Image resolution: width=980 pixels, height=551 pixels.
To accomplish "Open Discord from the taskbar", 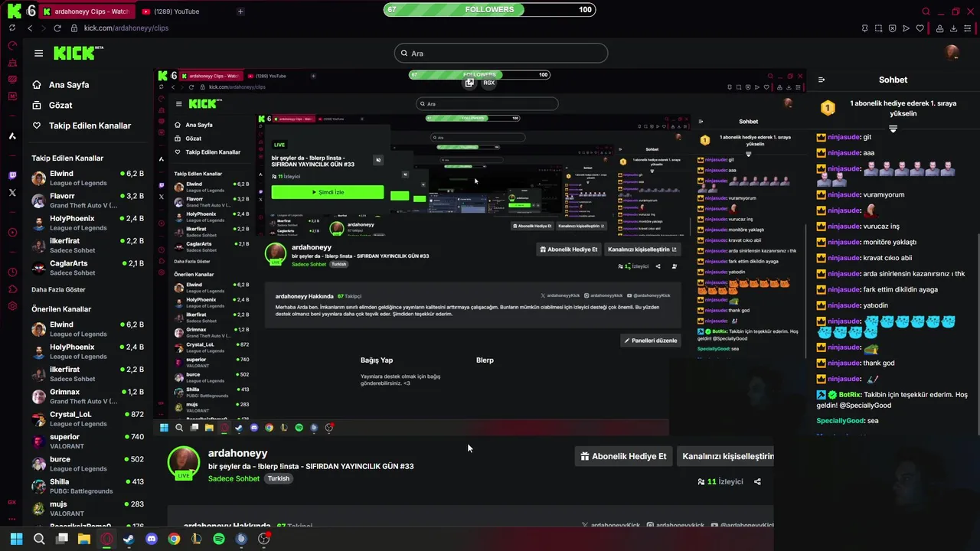I will tap(152, 539).
